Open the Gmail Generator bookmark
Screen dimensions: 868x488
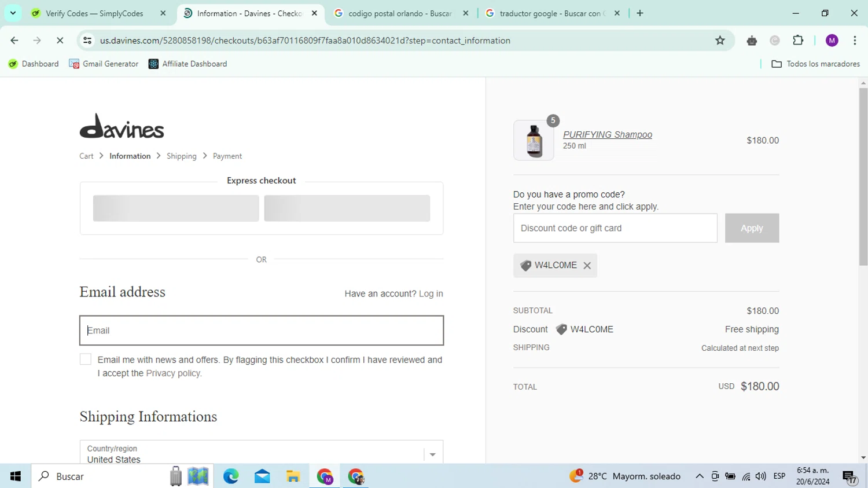click(104, 64)
